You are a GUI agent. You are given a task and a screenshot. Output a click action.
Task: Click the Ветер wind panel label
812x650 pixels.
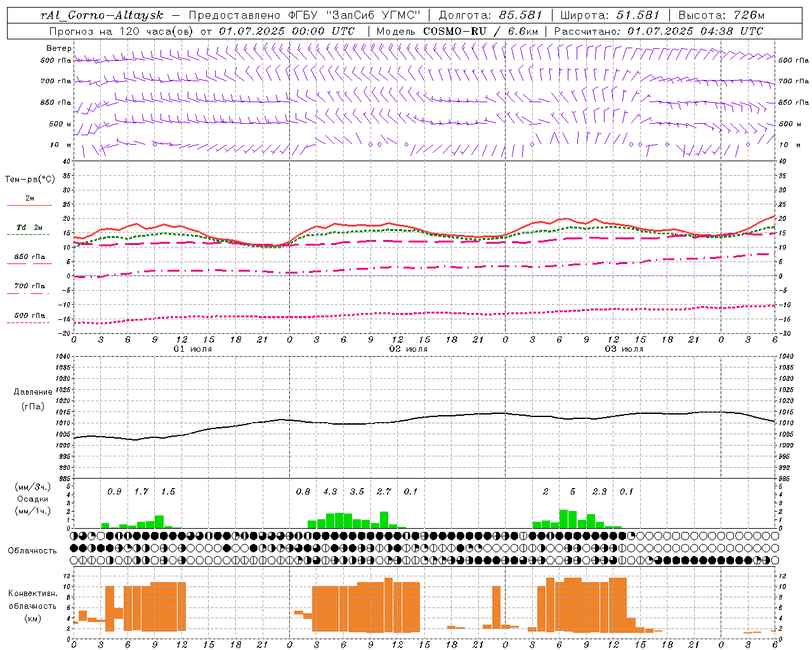tap(58, 48)
